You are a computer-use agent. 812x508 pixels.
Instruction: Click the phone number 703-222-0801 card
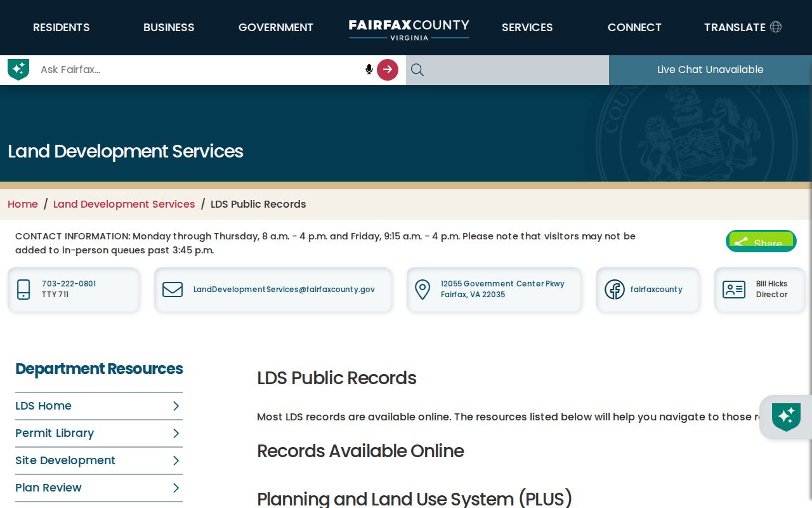74,290
